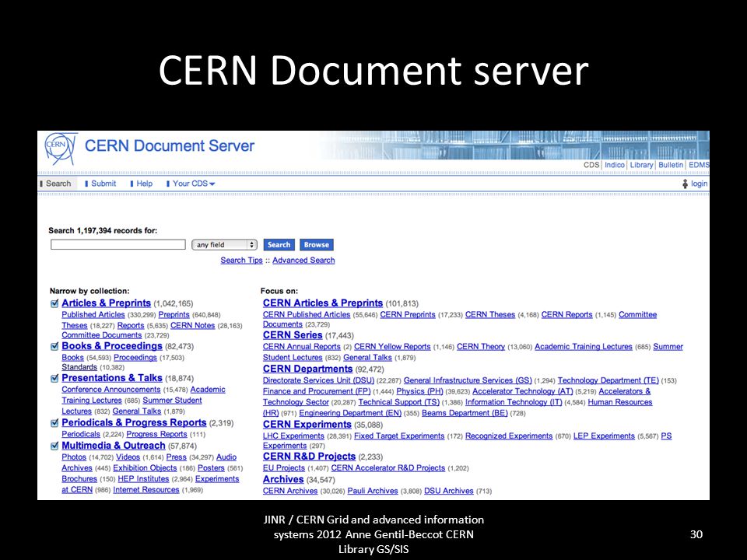Open HEP Institutes link
The image size is (747, 560).
point(143,479)
